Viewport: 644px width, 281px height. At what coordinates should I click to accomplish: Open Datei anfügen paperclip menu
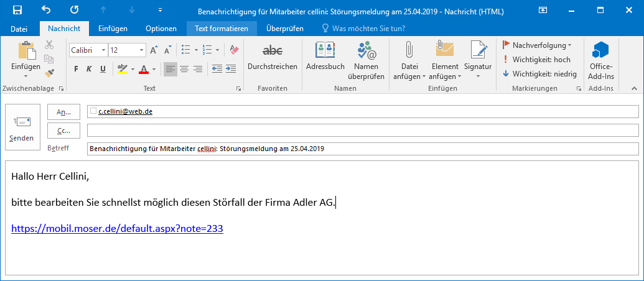[409, 60]
